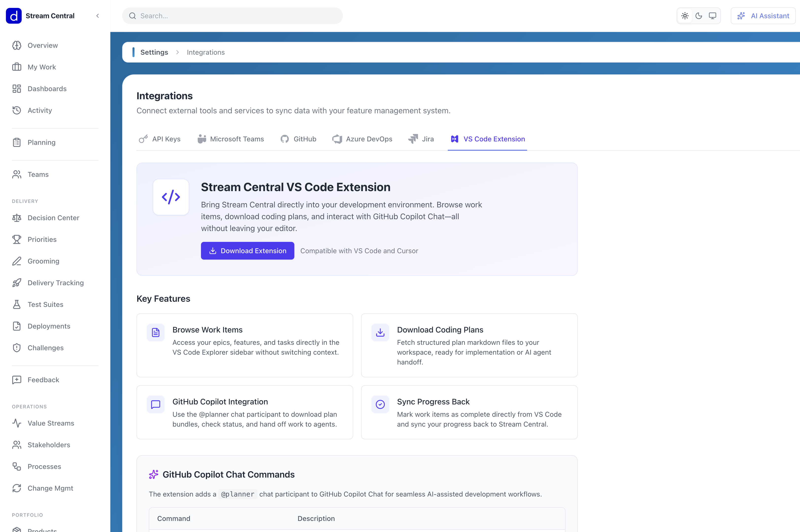Click the Sync Progress Back check icon
The image size is (800, 532).
[380, 404]
